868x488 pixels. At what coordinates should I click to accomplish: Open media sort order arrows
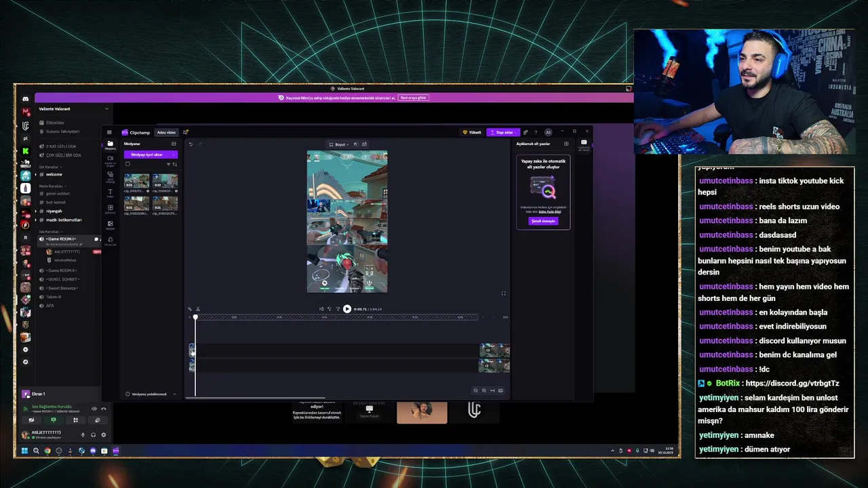174,164
